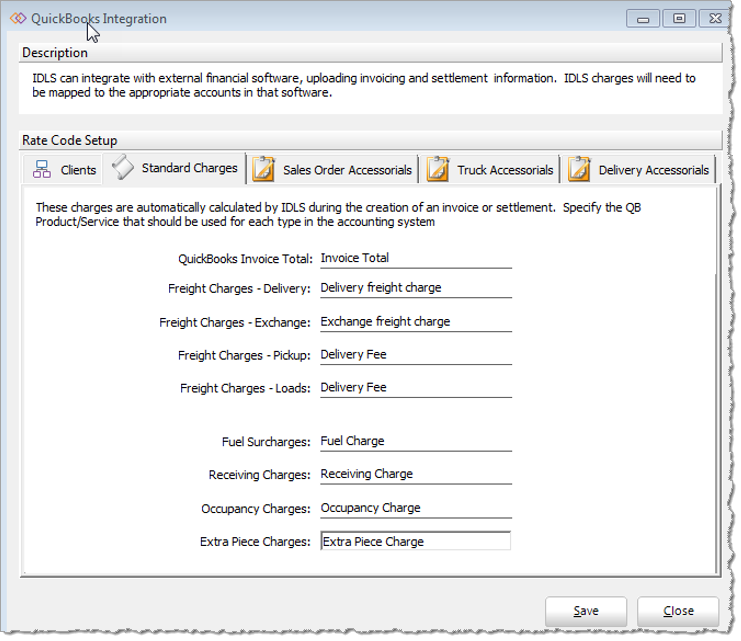This screenshot has height=641, width=741.
Task: Click the Close button
Action: click(x=678, y=611)
